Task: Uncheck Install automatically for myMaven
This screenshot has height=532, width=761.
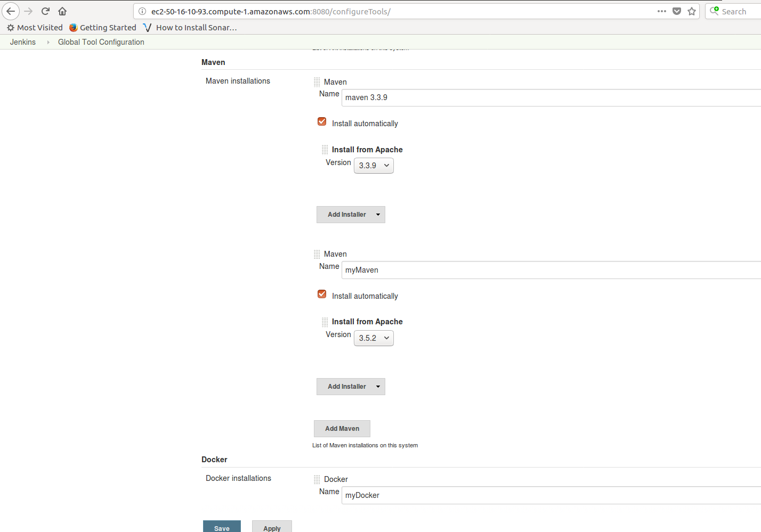Action: pyautogui.click(x=322, y=294)
